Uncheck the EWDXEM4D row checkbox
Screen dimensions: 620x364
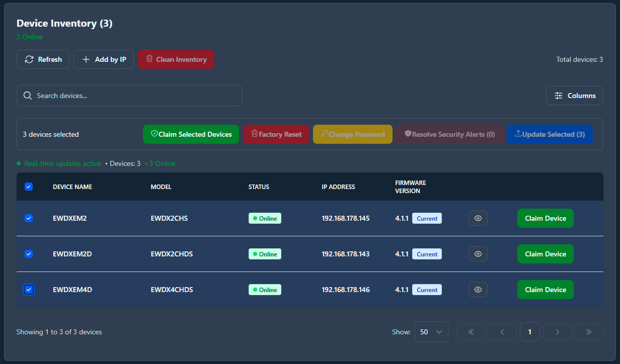[x=29, y=290]
